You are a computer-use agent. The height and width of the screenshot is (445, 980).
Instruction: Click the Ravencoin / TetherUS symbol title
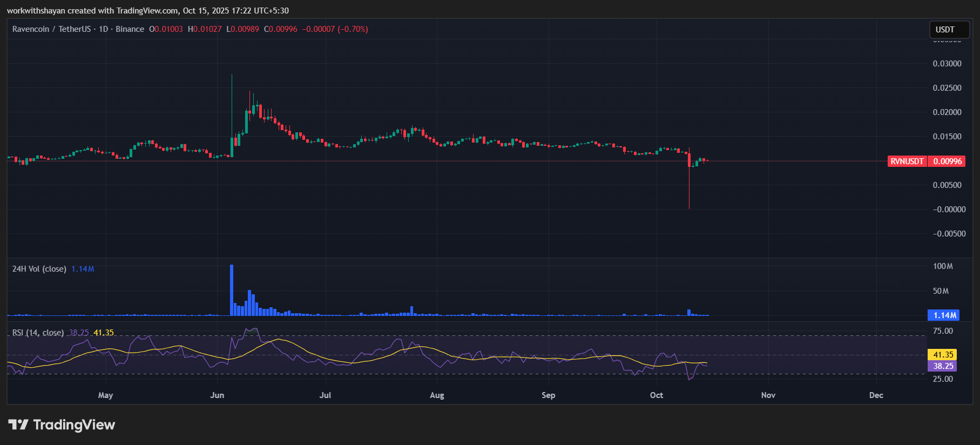point(51,29)
